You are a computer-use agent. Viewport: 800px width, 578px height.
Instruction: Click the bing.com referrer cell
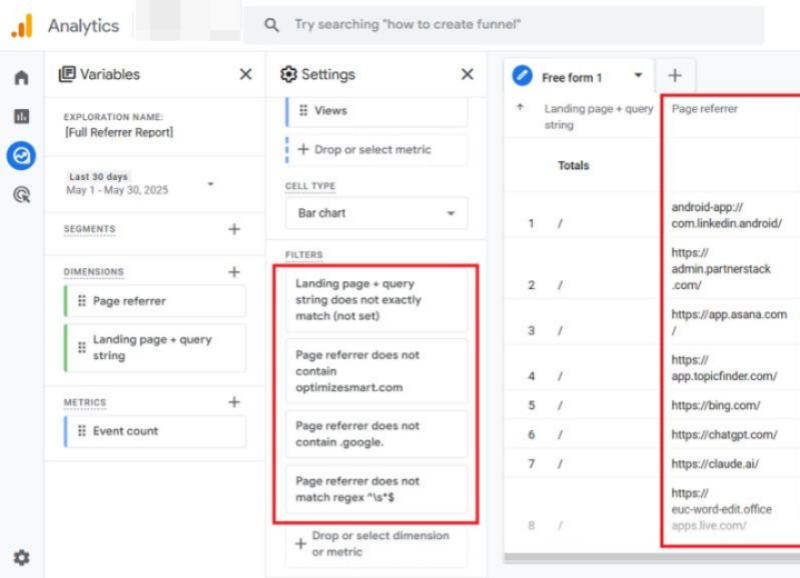(715, 406)
